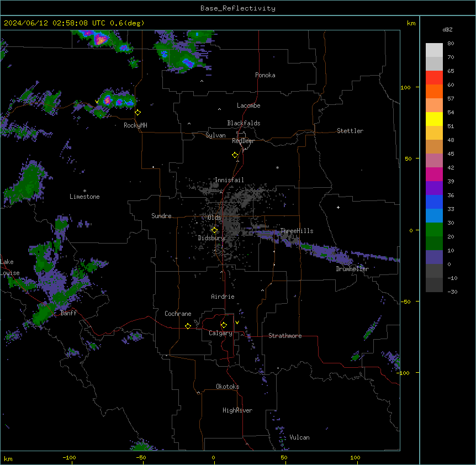Click the Okotoks label
The height and width of the screenshot is (465, 476).
228,387
